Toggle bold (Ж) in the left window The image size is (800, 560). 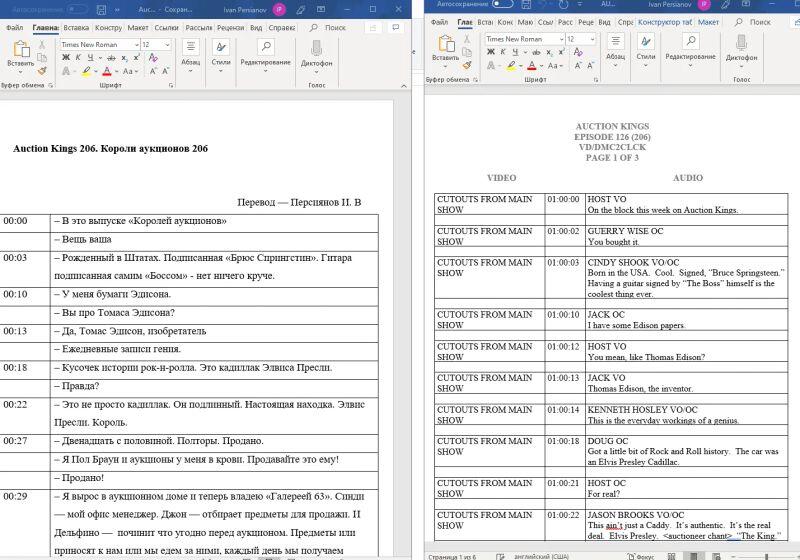point(66,57)
